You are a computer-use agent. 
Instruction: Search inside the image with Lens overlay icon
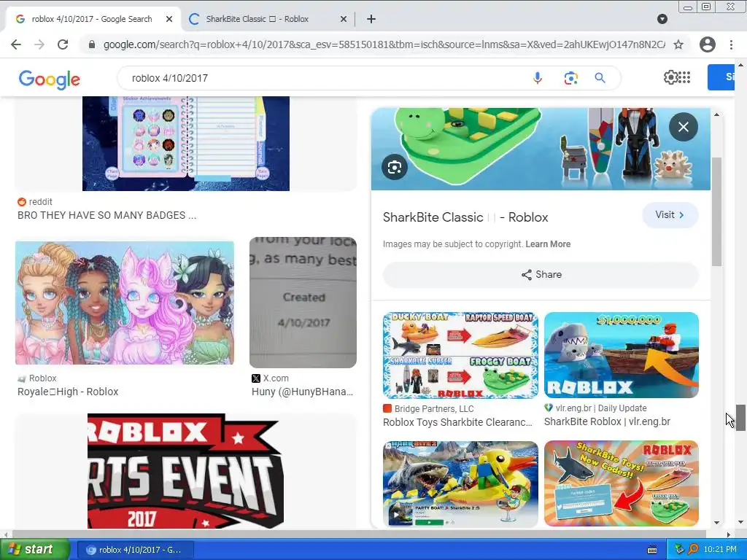pos(395,167)
